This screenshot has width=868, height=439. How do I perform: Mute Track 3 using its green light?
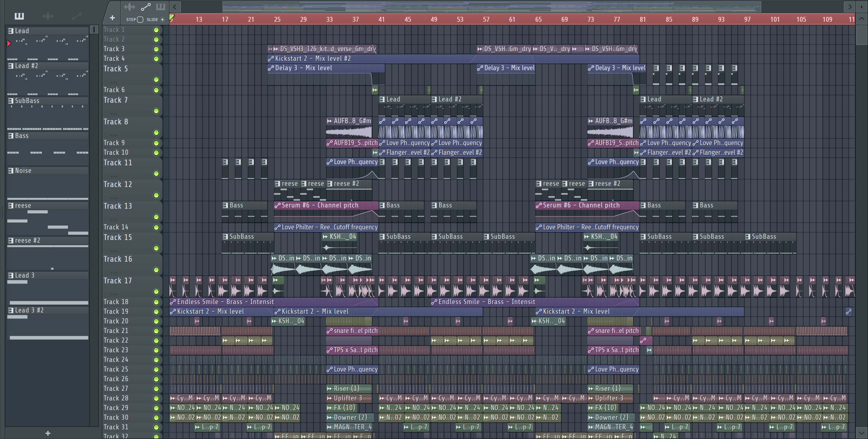156,49
